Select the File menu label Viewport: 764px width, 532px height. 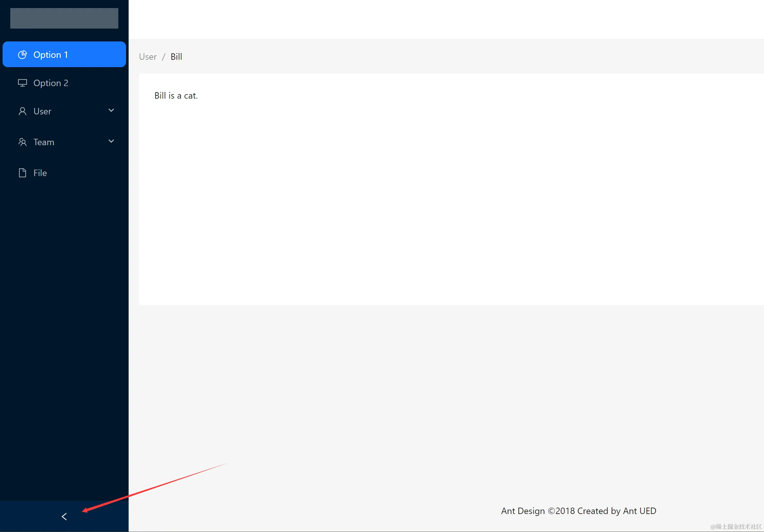pyautogui.click(x=40, y=173)
